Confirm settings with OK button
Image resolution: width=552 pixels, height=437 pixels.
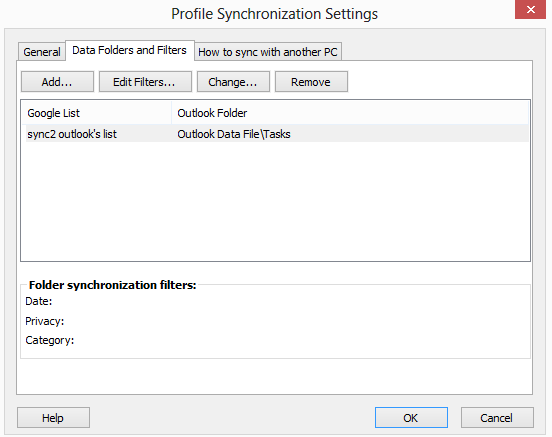[x=411, y=418]
